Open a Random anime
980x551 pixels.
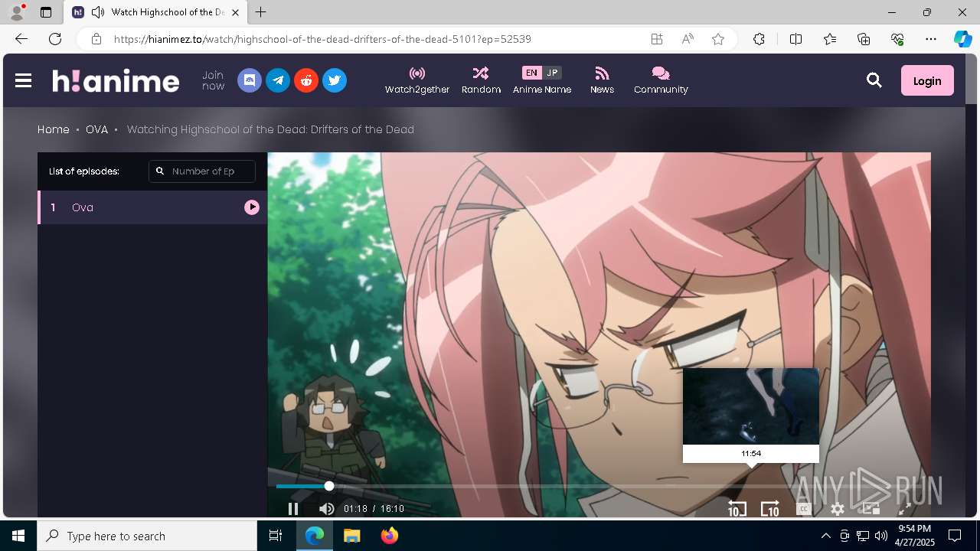481,80
